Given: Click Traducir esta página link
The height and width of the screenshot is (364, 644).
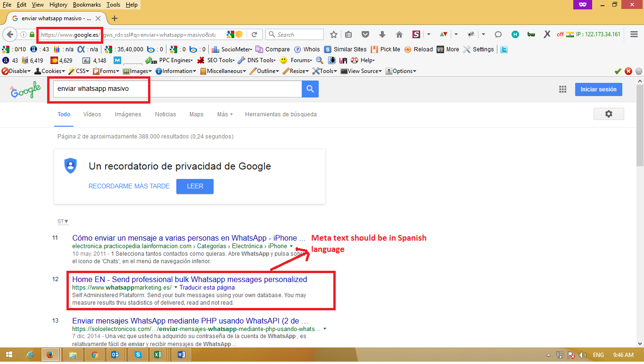Looking at the screenshot, I should click(x=207, y=287).
